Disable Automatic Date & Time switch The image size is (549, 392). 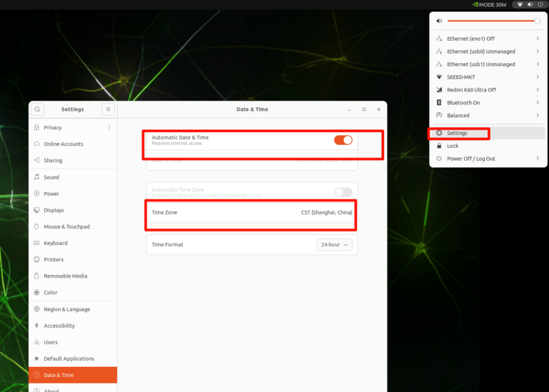[343, 140]
